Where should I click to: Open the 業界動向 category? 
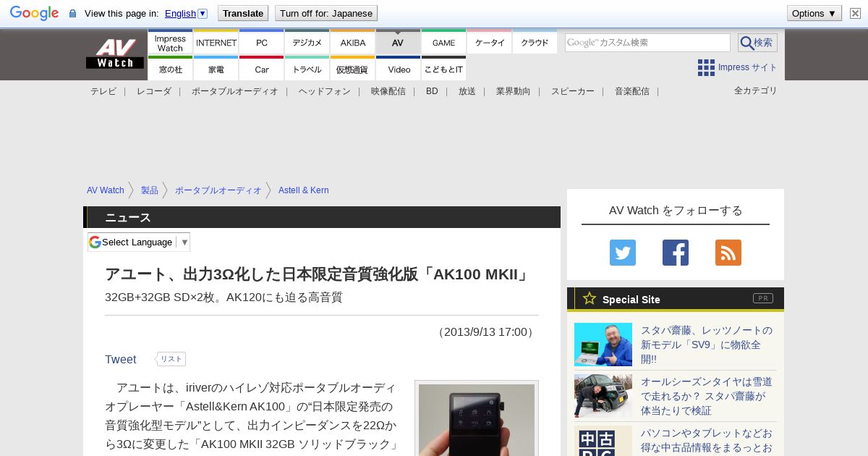coord(514,91)
